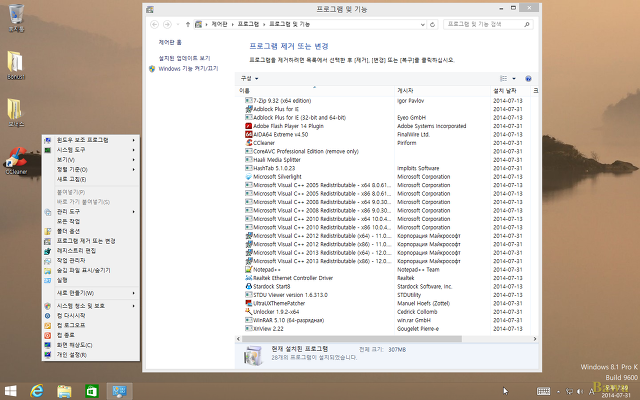Expand the 윈도우 보조 프로그램 submenu

[91, 140]
